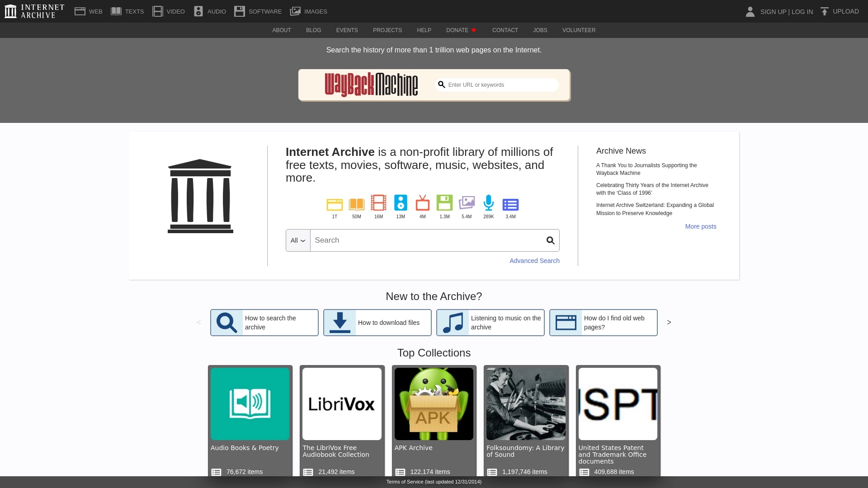868x488 pixels.
Task: Open the Thank You to Journalists post
Action: (x=646, y=169)
